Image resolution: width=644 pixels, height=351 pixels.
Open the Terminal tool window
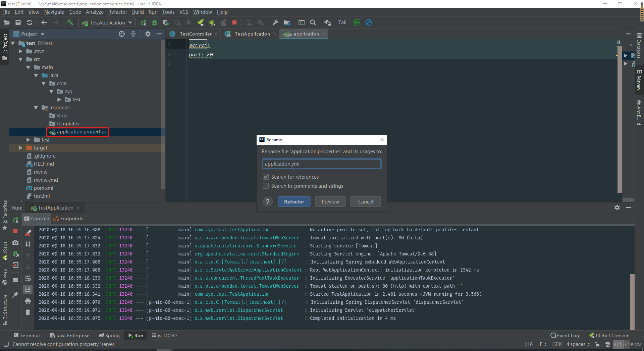(x=26, y=336)
